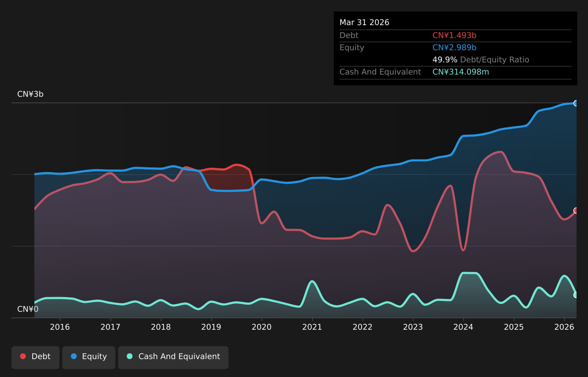Click the CN¥0 y-axis label
This screenshot has width=588, height=377.
28,309
